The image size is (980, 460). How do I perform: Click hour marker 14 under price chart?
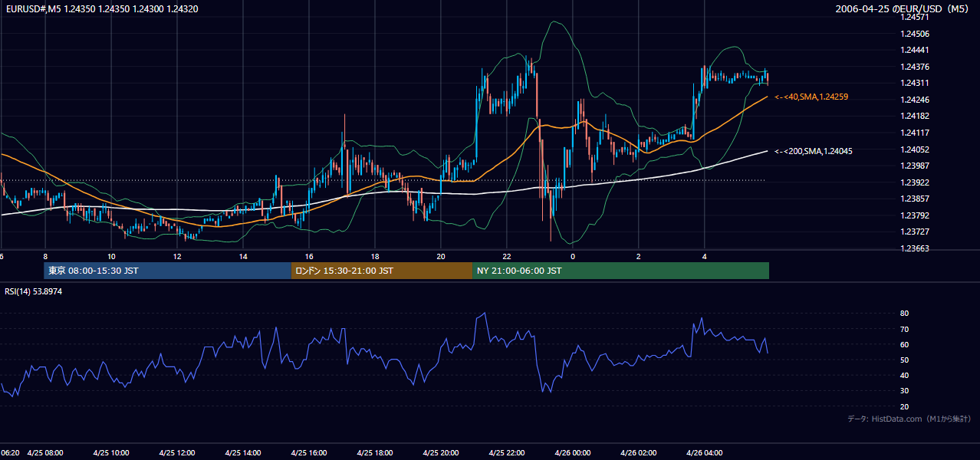coord(243,256)
